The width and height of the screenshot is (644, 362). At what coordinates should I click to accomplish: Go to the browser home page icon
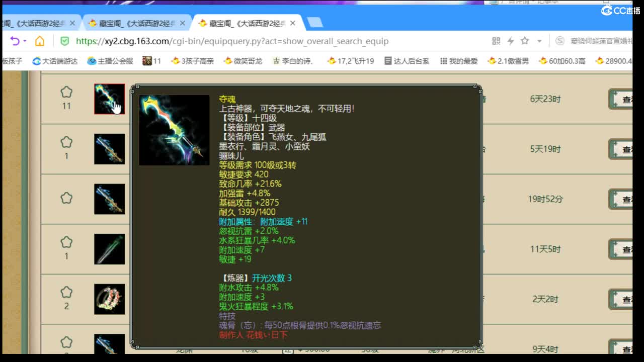coord(40,41)
